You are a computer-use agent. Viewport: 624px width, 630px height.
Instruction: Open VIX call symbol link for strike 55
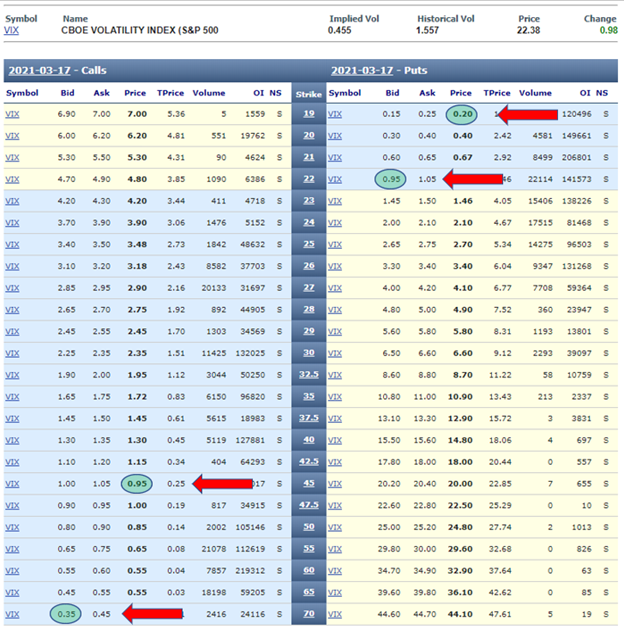(12, 549)
